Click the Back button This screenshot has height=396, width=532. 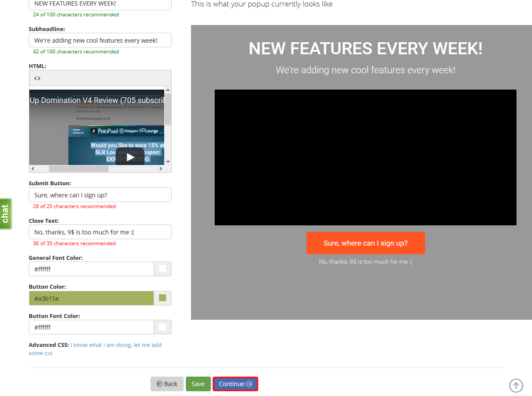click(167, 384)
